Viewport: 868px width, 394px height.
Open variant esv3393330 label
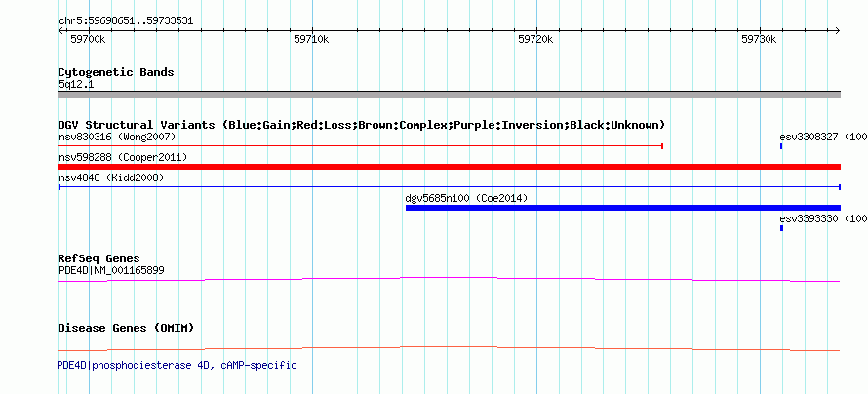(x=823, y=218)
